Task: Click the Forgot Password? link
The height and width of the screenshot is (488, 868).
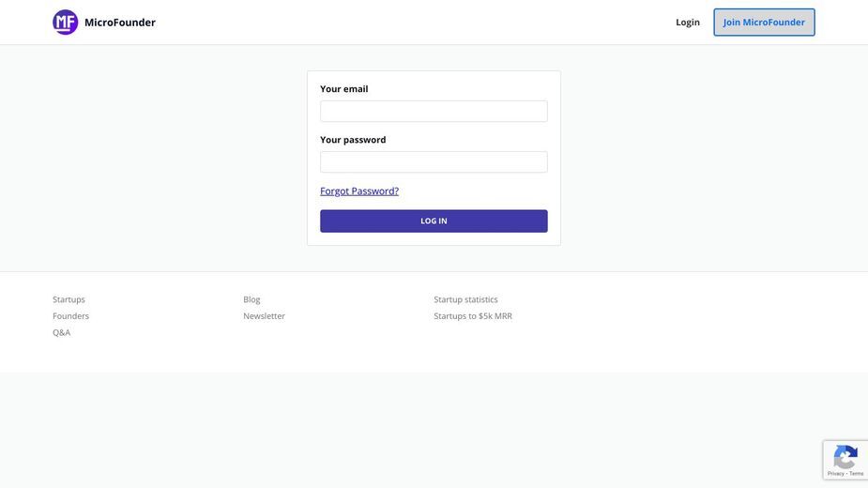Action: pyautogui.click(x=359, y=191)
